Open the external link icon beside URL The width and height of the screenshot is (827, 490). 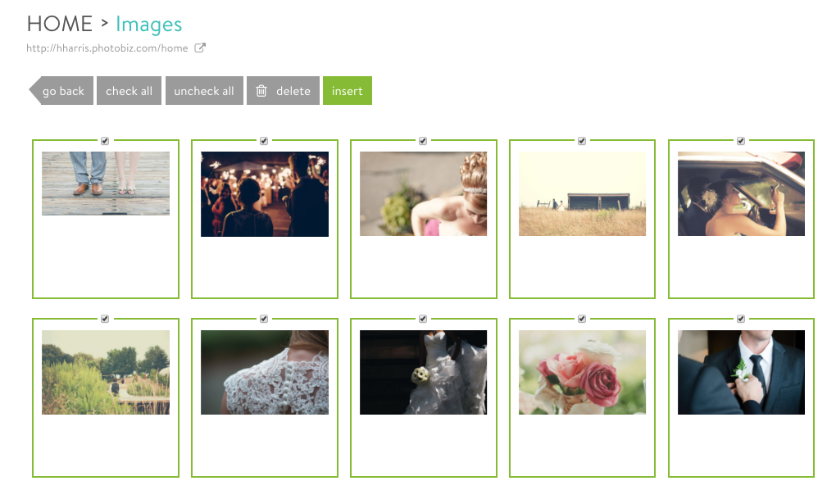(200, 48)
